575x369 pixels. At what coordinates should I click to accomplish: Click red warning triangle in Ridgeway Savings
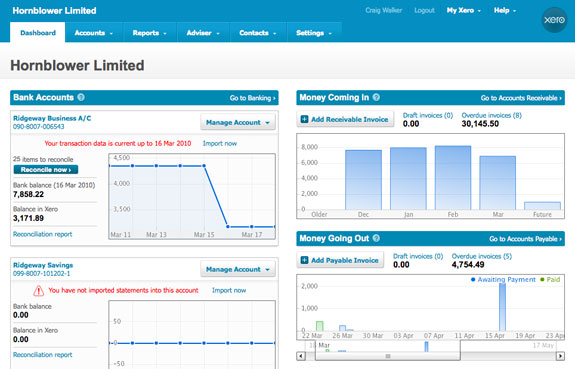pos(39,291)
